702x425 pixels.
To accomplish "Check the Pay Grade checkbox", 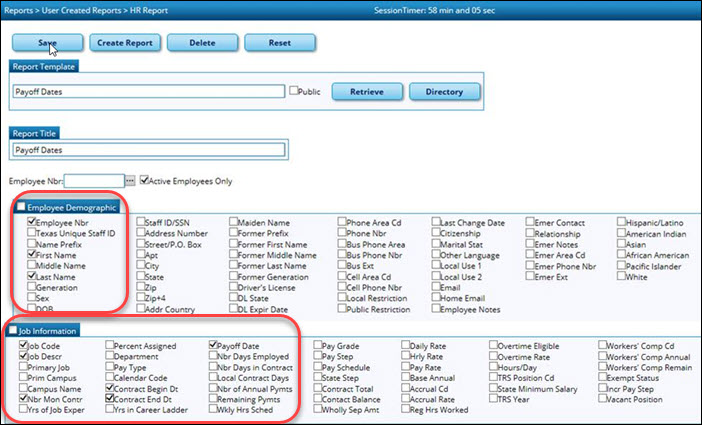I will point(318,344).
